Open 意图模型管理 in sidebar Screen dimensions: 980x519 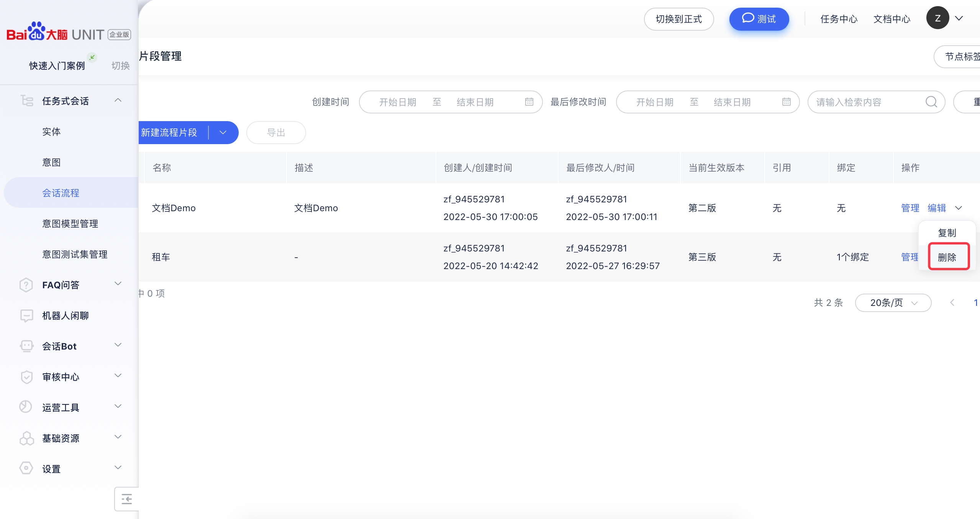click(x=70, y=223)
